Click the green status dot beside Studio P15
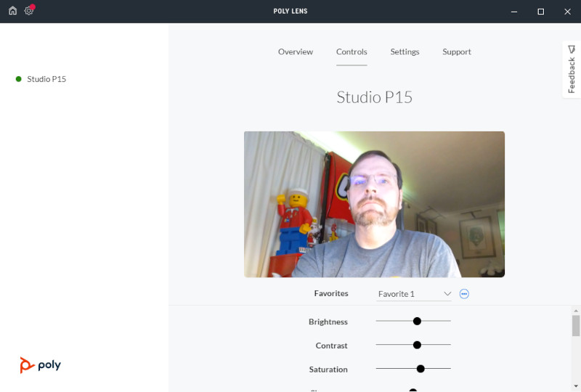 coord(19,79)
